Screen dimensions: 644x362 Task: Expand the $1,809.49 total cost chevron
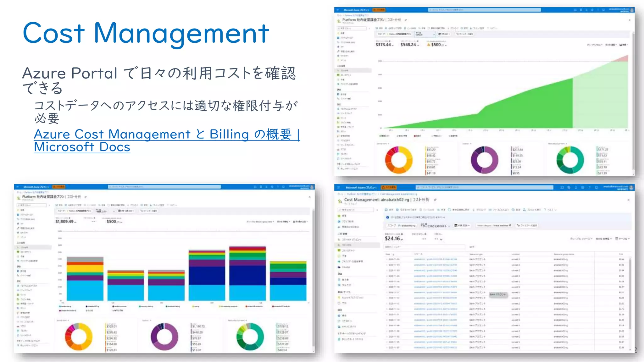point(75,222)
